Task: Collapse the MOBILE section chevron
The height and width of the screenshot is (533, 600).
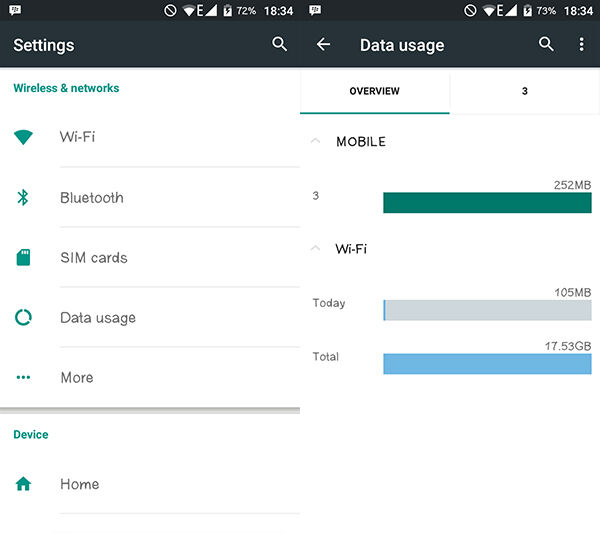Action: (x=315, y=141)
